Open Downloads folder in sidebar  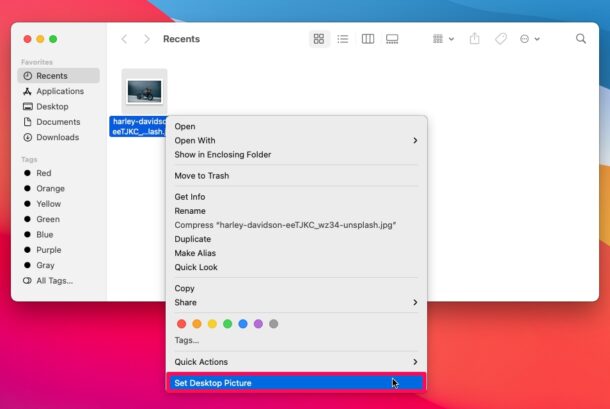pos(57,137)
